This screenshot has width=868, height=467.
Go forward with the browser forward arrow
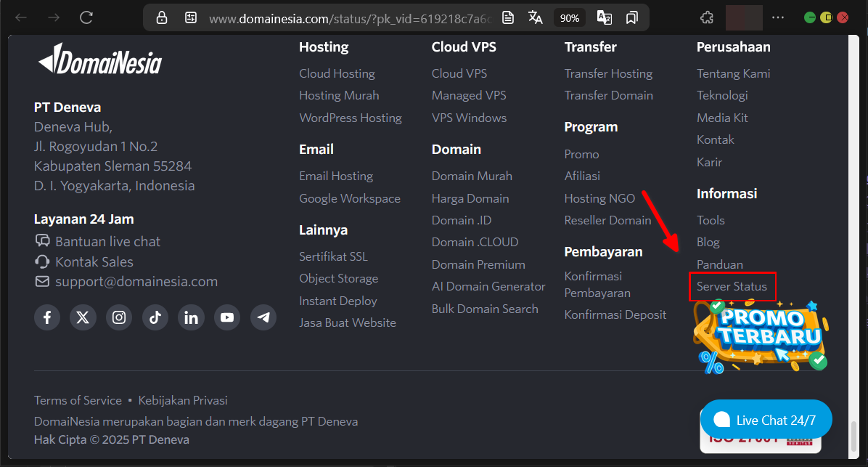54,17
